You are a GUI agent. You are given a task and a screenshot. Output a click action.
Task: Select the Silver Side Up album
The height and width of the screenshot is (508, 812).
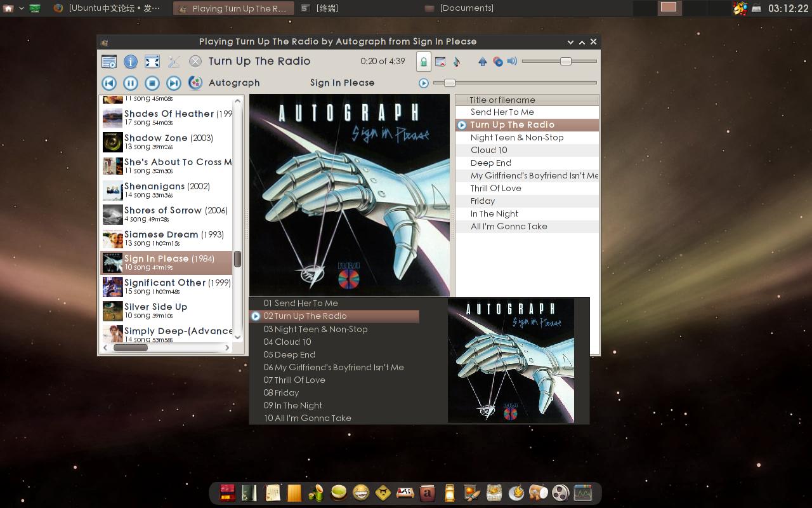tap(166, 311)
